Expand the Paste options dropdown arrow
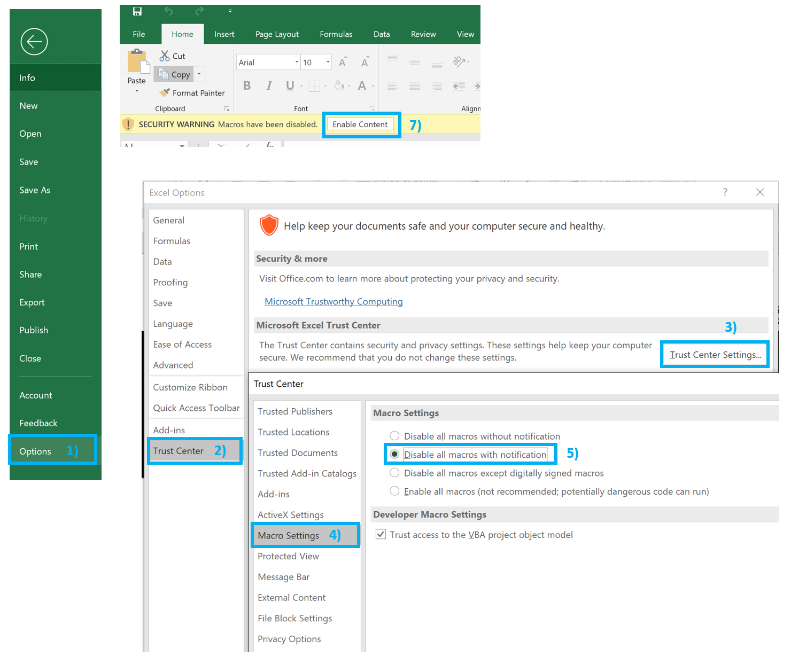This screenshot has width=791, height=672. click(x=137, y=91)
